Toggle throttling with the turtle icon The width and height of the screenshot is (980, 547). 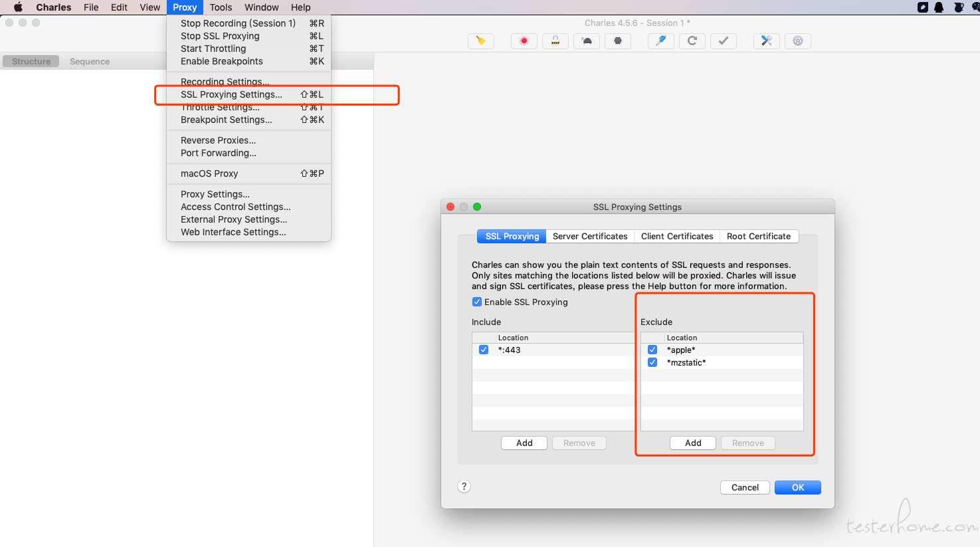587,41
